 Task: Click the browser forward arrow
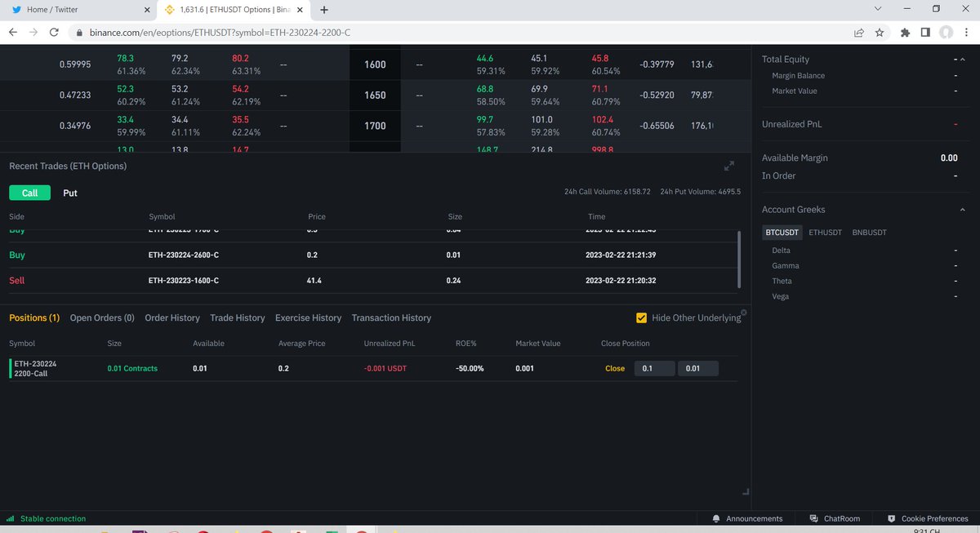point(33,33)
